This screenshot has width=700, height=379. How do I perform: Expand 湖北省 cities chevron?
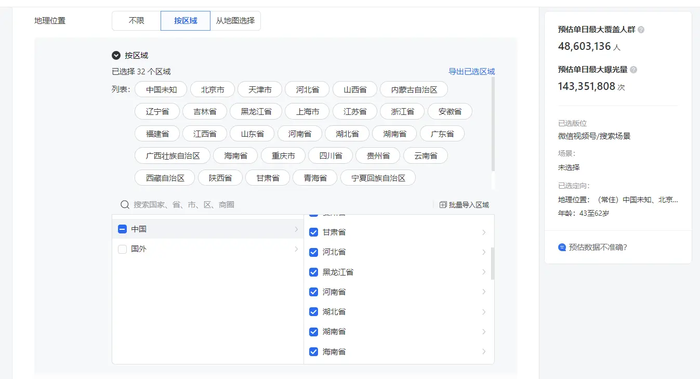click(x=484, y=312)
